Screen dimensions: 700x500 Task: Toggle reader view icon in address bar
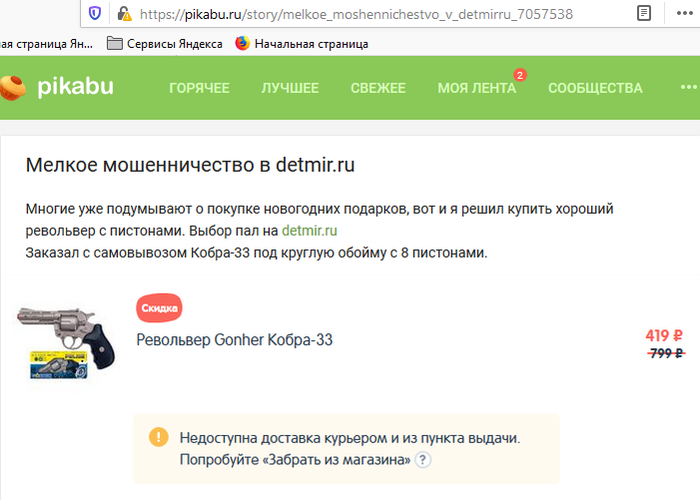(645, 14)
